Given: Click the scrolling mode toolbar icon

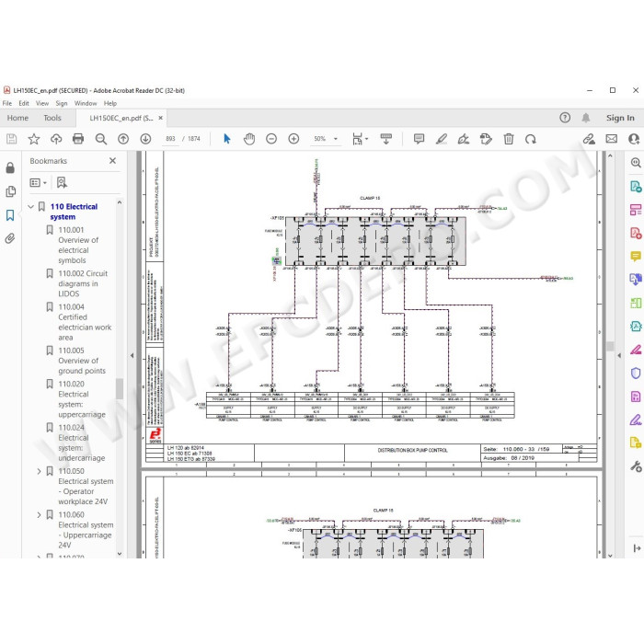Looking at the screenshot, I should (386, 139).
